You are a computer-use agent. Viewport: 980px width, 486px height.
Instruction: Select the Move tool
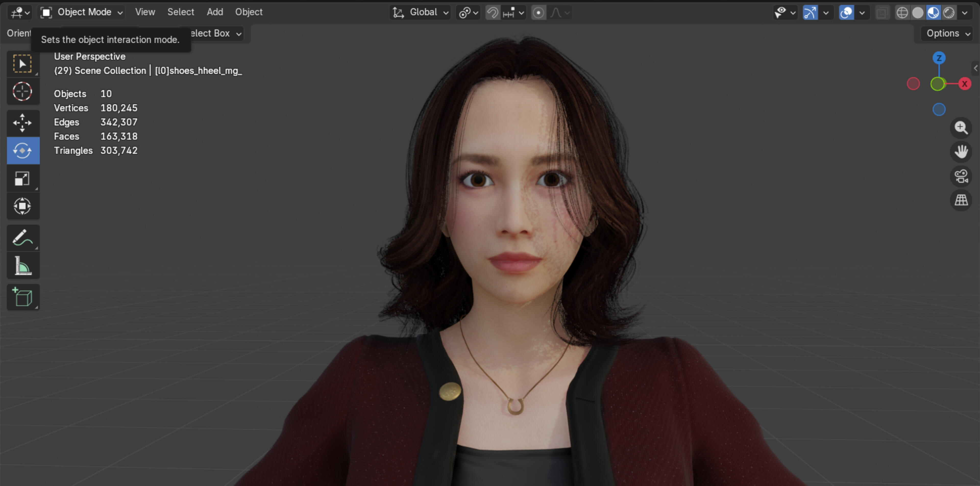pos(23,123)
